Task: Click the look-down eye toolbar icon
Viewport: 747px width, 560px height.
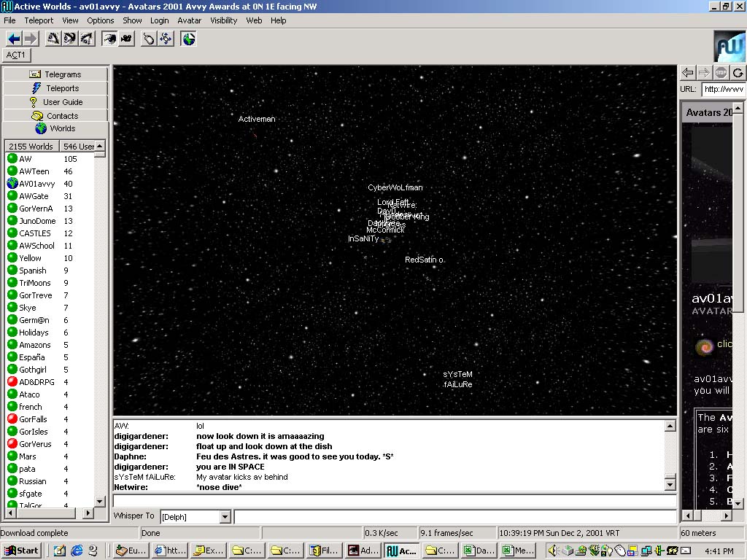Action: pyautogui.click(x=86, y=39)
